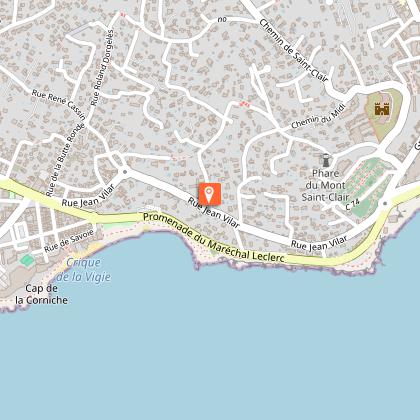Screen dimensions: 420x420
Task: Click the orange location pin marker
Action: (210, 194)
